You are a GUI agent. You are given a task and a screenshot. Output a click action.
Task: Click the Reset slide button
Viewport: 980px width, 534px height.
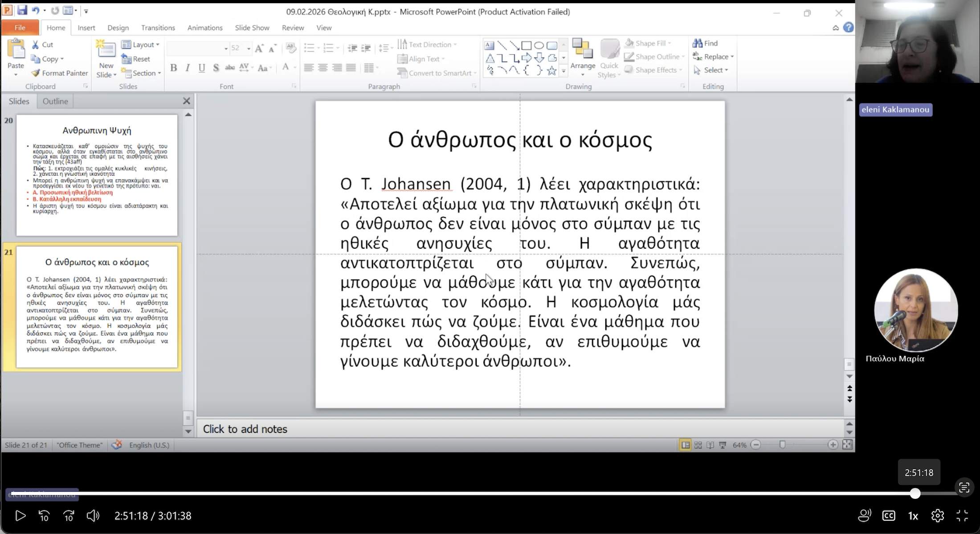[136, 59]
